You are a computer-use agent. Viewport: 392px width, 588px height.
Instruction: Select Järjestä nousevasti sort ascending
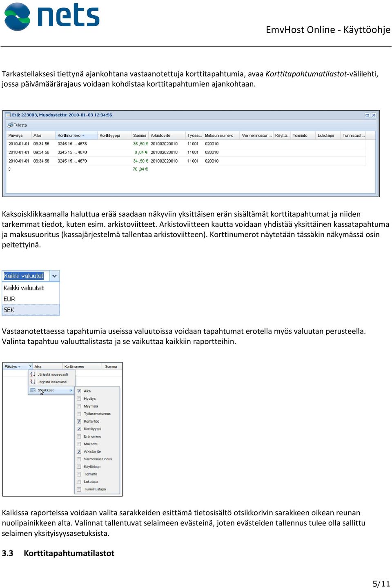pyautogui.click(x=52, y=374)
